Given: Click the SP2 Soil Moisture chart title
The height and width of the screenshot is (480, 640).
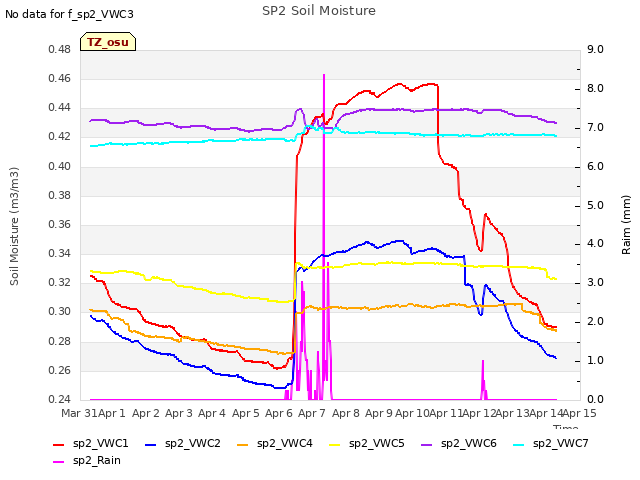Looking at the screenshot, I should click(319, 11).
